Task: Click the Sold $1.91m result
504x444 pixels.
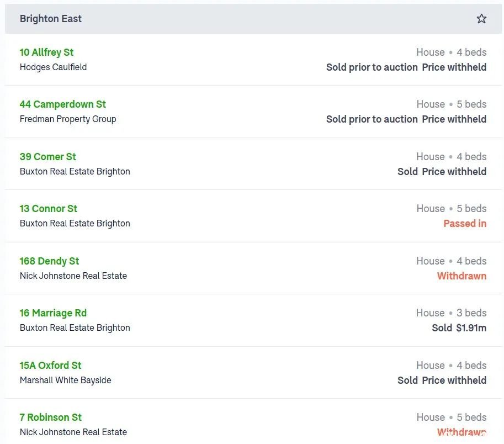Action: 459,328
